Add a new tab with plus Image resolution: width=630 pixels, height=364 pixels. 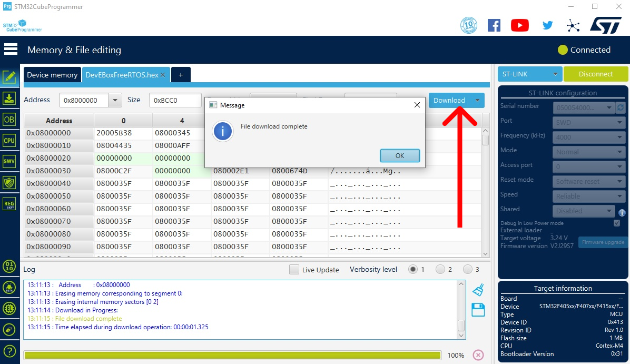click(181, 75)
